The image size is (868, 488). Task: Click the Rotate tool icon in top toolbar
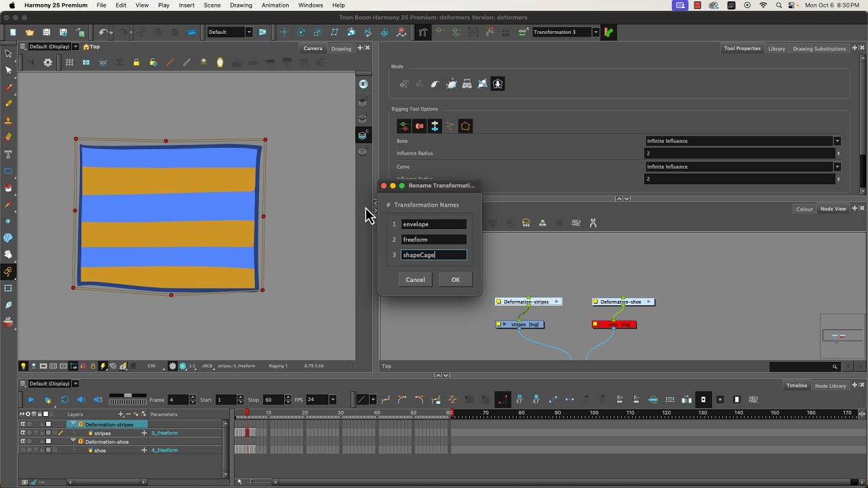(300, 32)
